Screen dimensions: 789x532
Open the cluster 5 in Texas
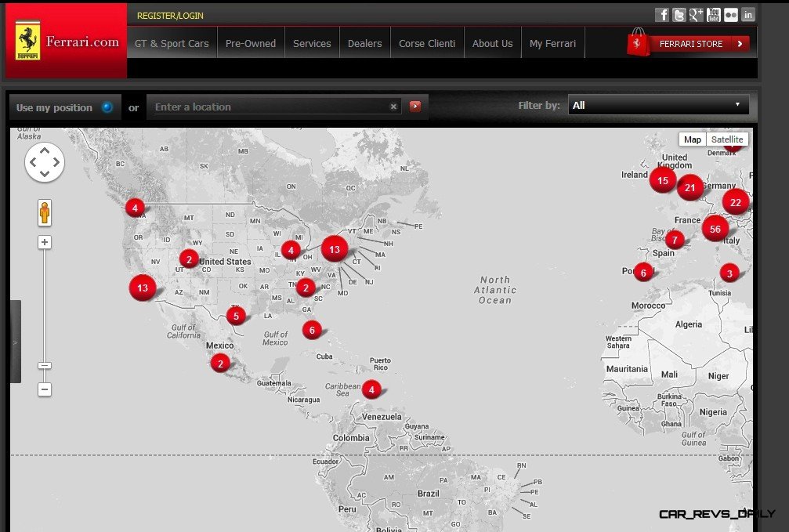236,316
